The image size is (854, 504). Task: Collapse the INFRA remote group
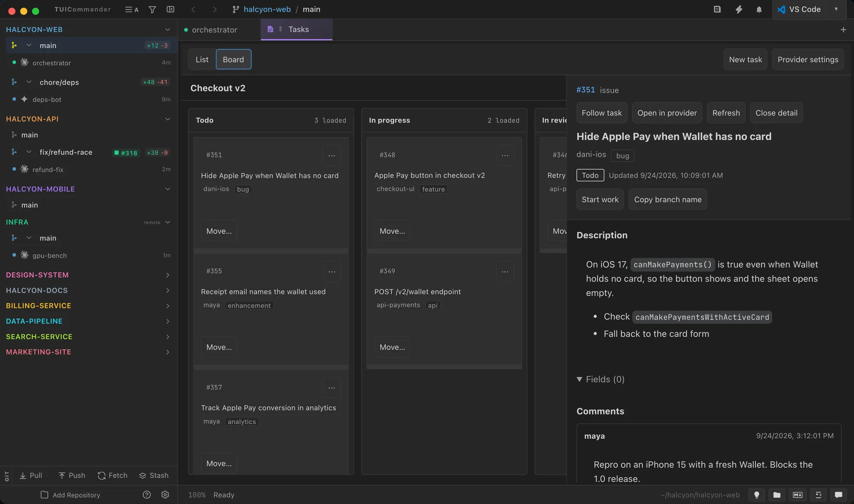click(x=167, y=222)
